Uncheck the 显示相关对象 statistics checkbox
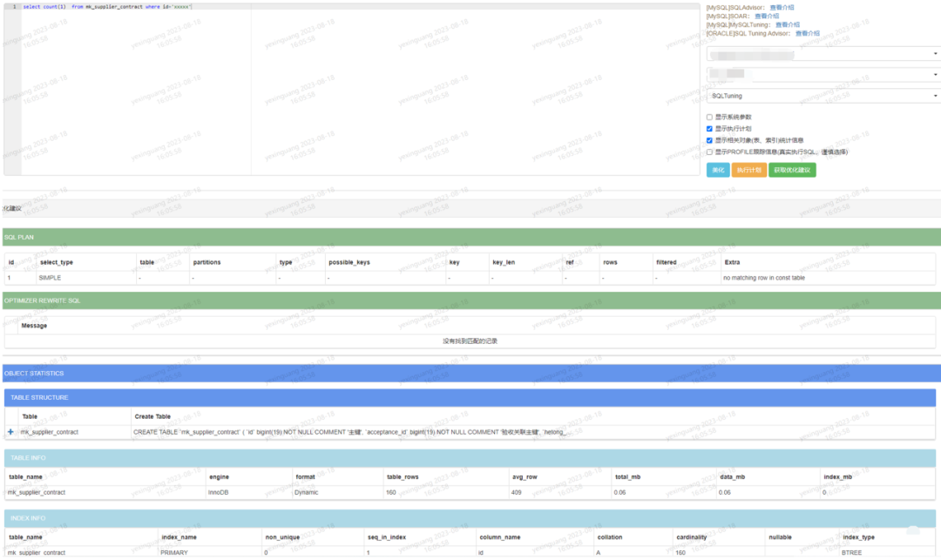This screenshot has width=941, height=560. tap(709, 139)
